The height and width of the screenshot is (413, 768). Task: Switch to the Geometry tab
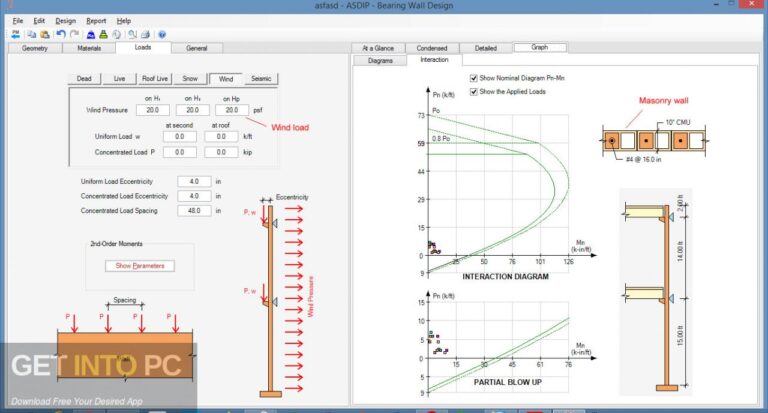point(35,48)
